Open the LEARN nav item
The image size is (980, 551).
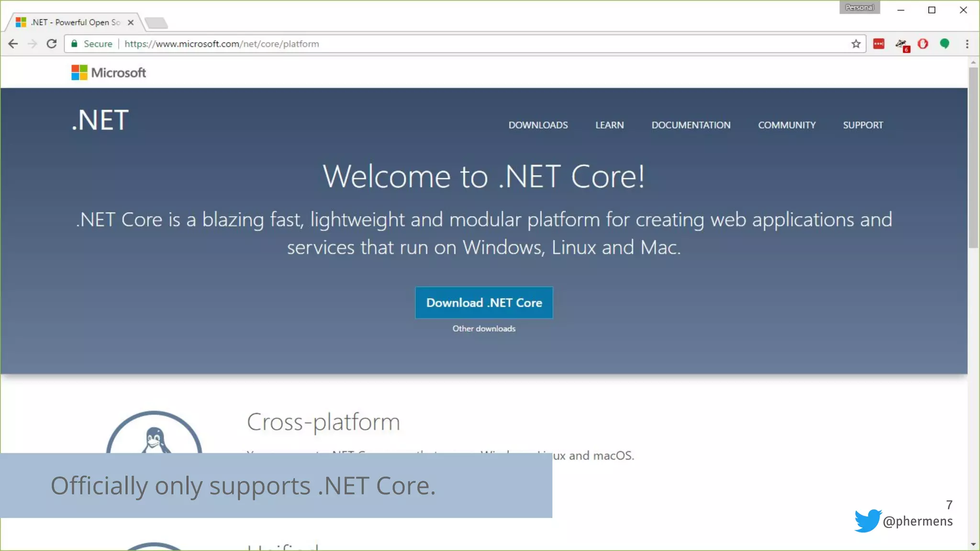tap(609, 125)
